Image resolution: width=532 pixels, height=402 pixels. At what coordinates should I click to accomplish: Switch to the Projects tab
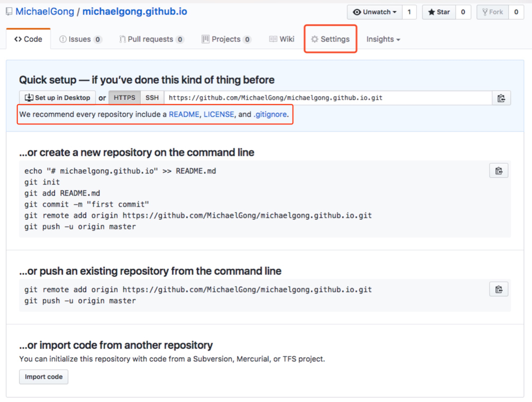click(227, 39)
